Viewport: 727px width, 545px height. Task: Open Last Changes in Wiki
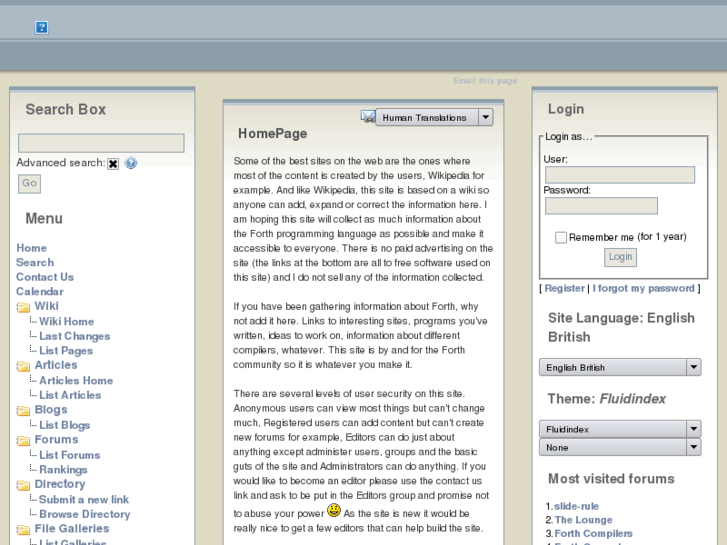tap(75, 336)
